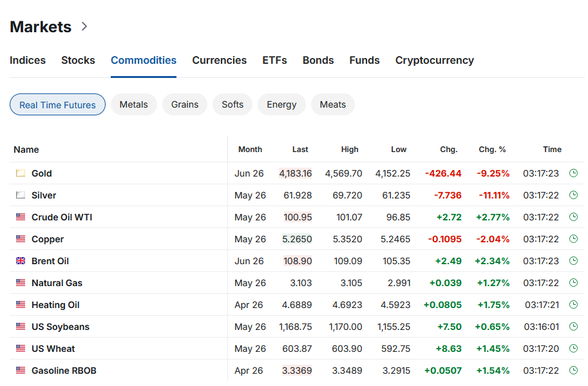Click the US flag beside US Soybeans
This screenshot has width=588, height=386.
[21, 326]
